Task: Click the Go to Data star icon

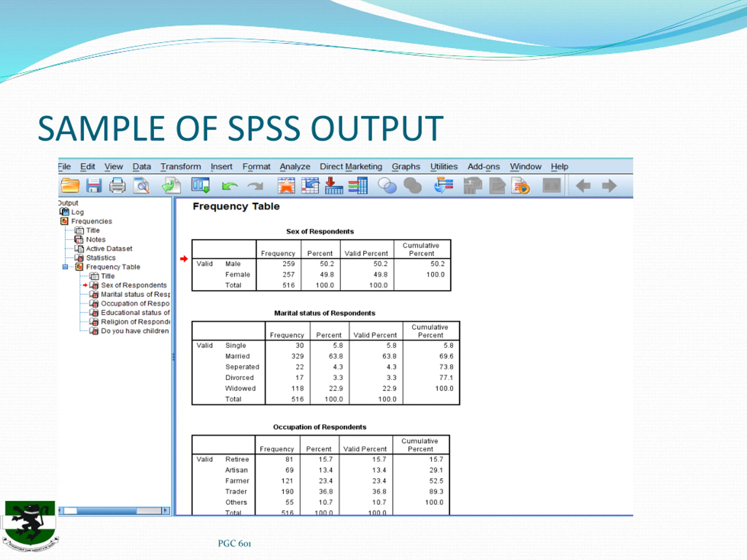Action: [286, 186]
